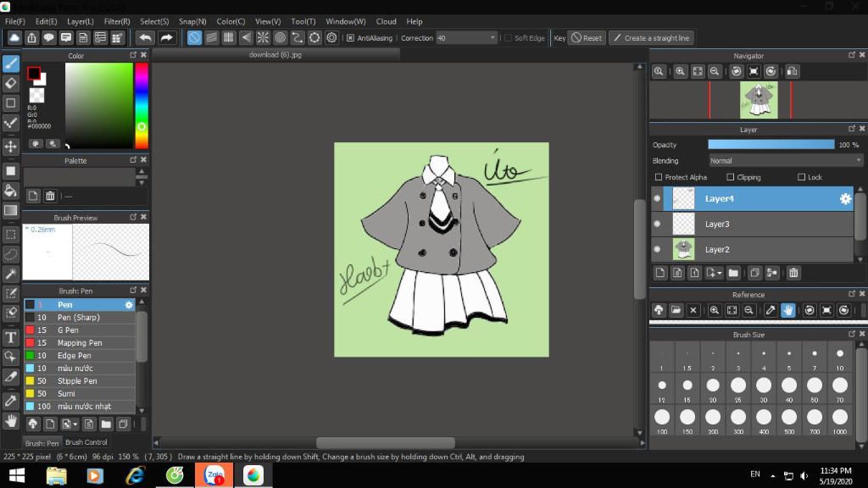Turn on Circle snap guide

pos(280,37)
